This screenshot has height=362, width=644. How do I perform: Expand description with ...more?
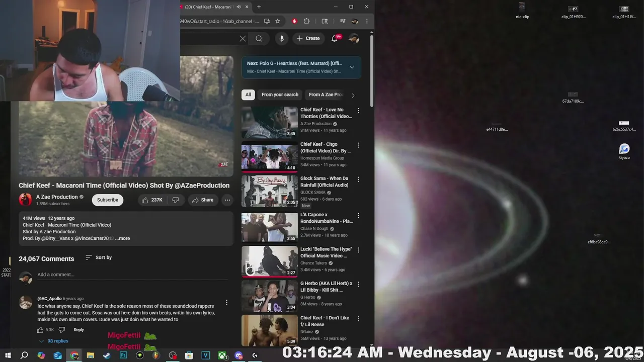pyautogui.click(x=123, y=238)
